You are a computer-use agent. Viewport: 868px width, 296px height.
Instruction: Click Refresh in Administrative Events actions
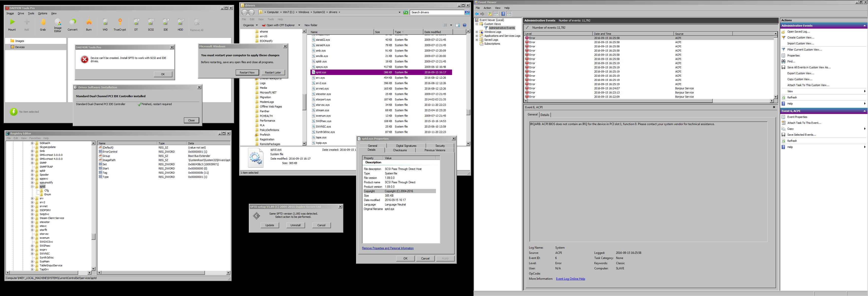point(792,97)
